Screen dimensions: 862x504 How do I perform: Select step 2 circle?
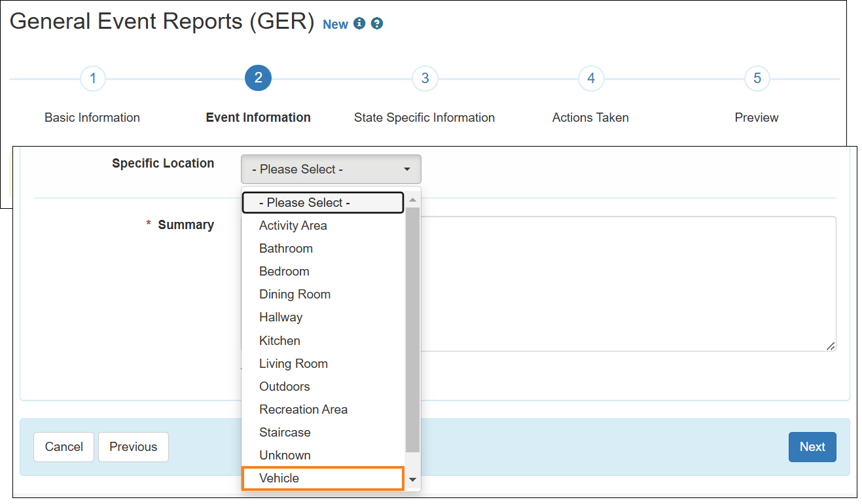point(259,79)
